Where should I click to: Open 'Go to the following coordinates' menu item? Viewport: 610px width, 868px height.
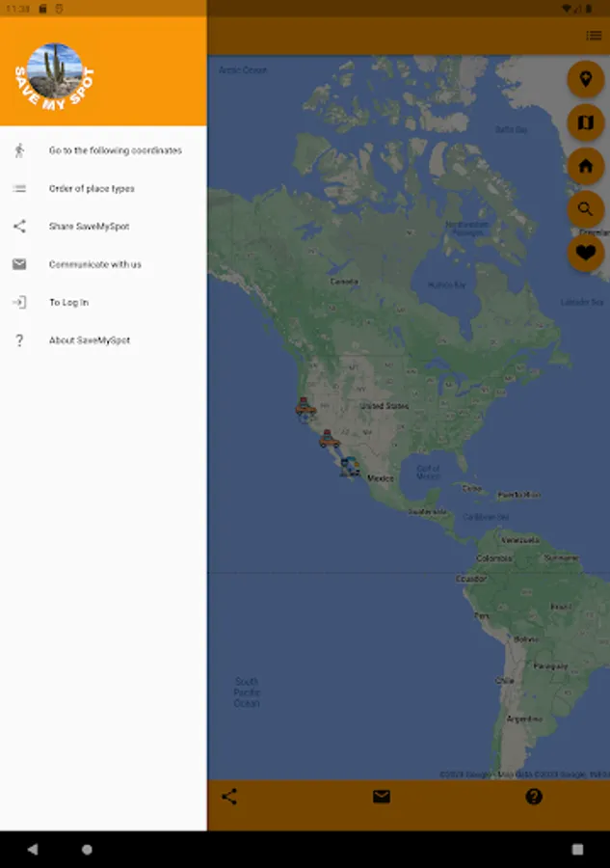[x=103, y=150]
